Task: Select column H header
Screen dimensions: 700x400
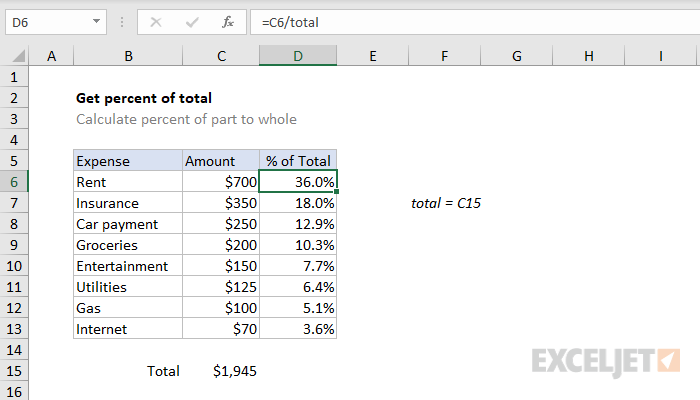Action: 589,57
